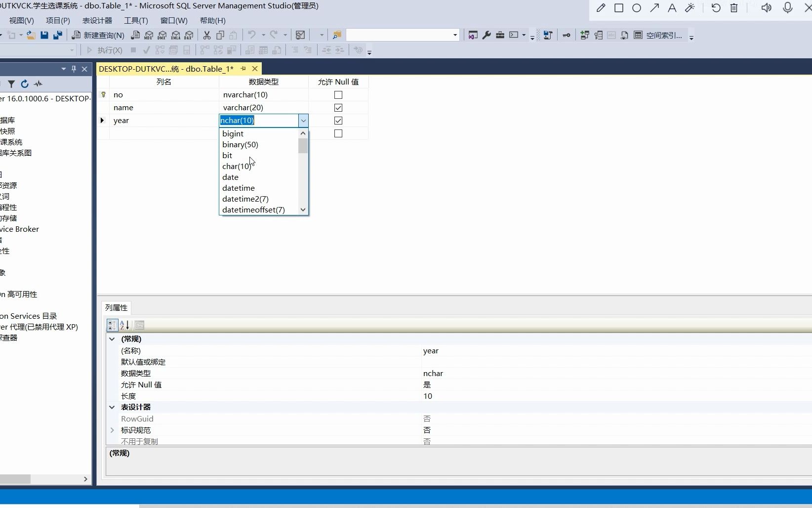This screenshot has width=812, height=508.
Task: Click the DMX query icon
Action: coord(162,35)
